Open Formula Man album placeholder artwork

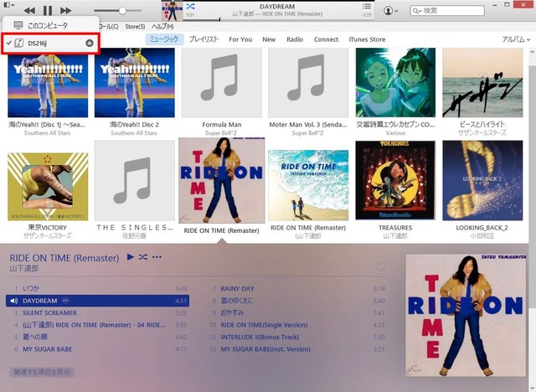click(x=221, y=82)
